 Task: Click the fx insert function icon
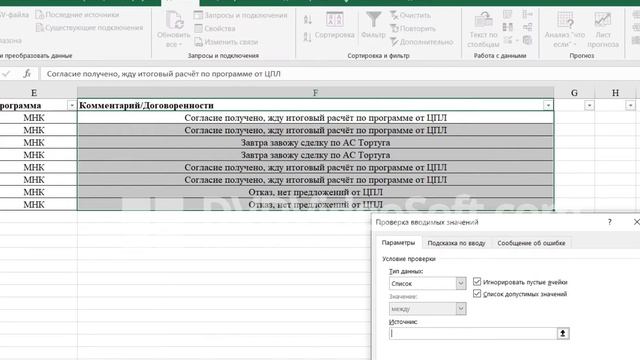click(27, 74)
